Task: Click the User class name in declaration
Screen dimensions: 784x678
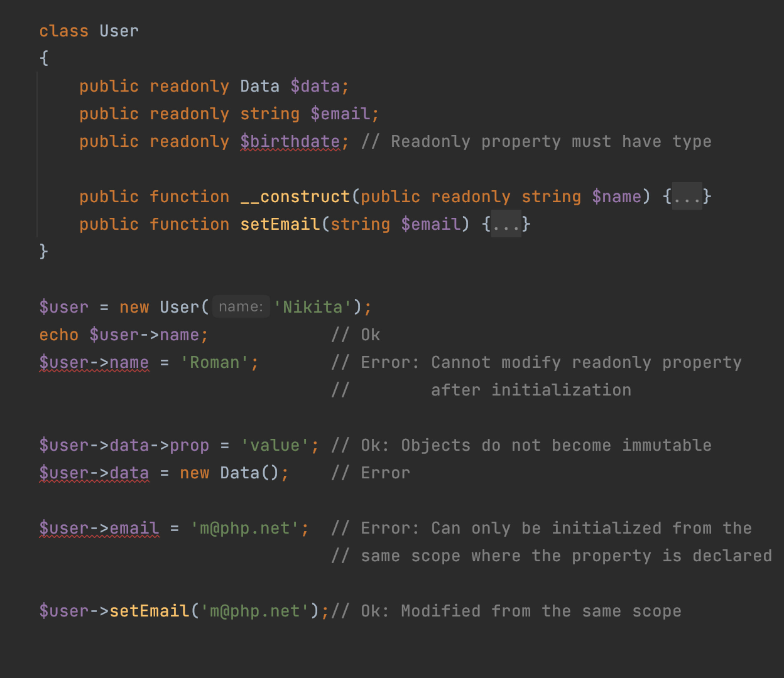Action: (119, 31)
